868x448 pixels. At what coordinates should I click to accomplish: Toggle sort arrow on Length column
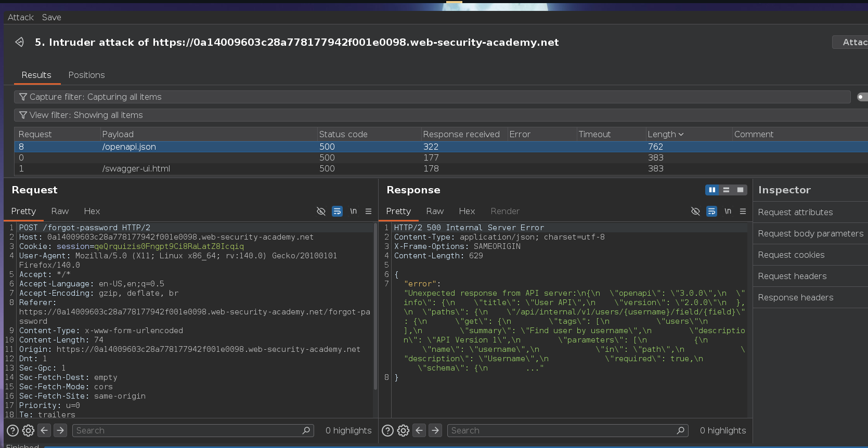point(681,135)
